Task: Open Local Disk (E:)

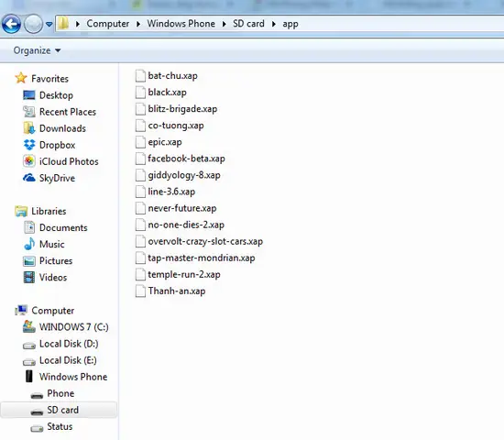Action: [68, 360]
